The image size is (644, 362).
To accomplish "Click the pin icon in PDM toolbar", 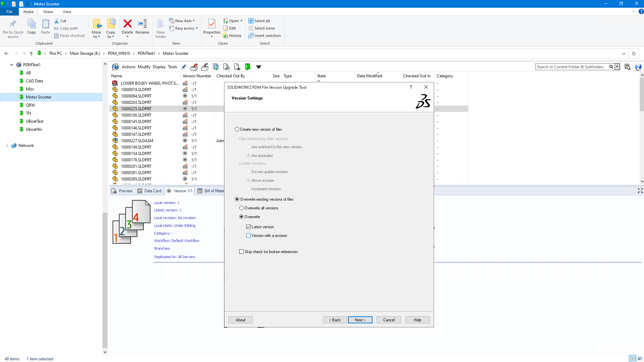I will coord(183,67).
